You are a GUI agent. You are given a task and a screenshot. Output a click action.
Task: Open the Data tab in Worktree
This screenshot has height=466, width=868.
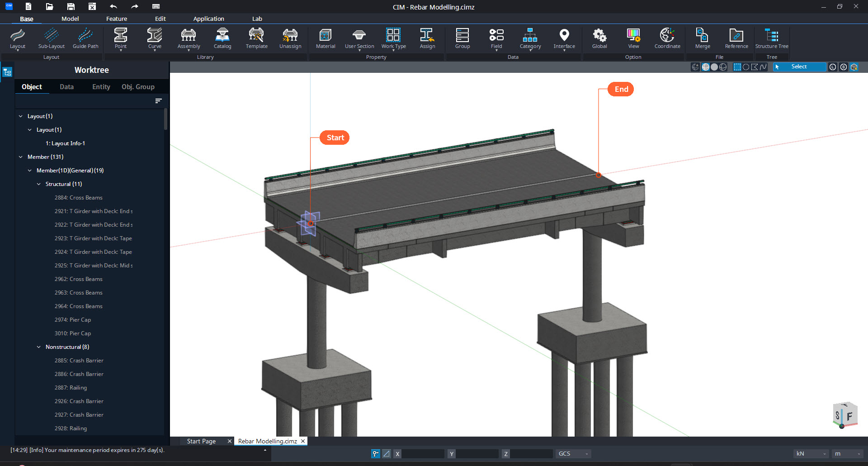coord(66,87)
